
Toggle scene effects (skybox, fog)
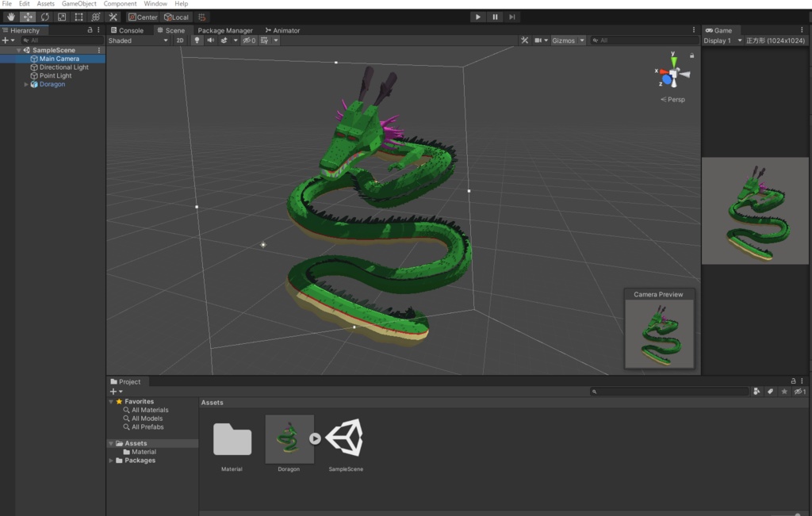coord(224,40)
